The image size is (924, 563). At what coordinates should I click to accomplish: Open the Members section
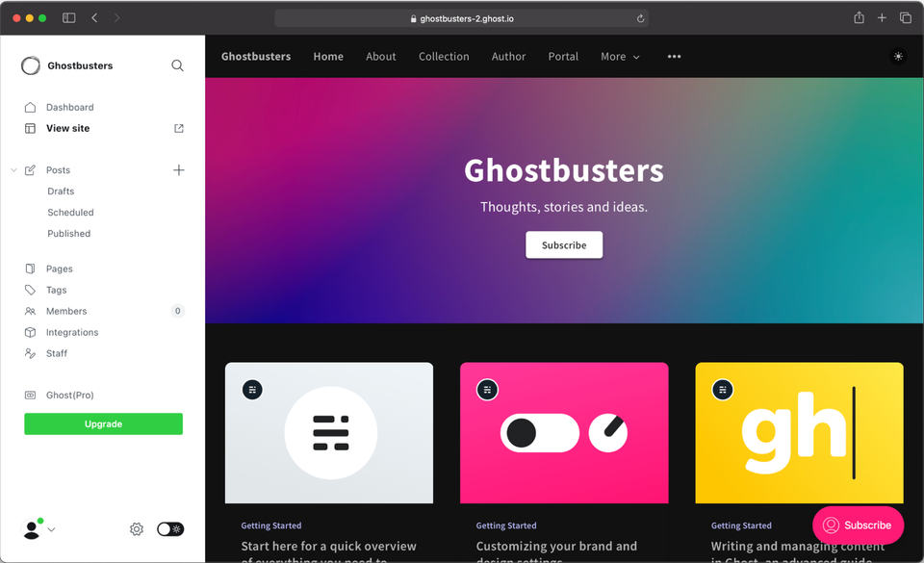coord(66,311)
